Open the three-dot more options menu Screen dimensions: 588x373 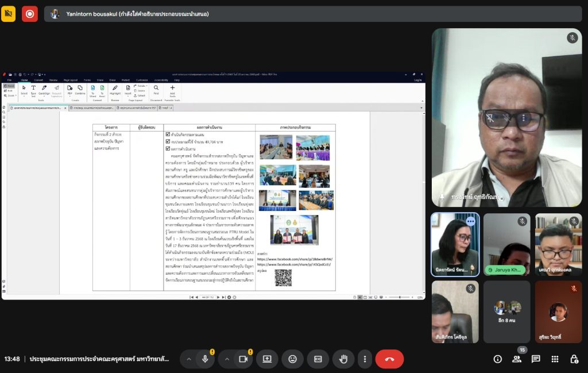point(365,359)
